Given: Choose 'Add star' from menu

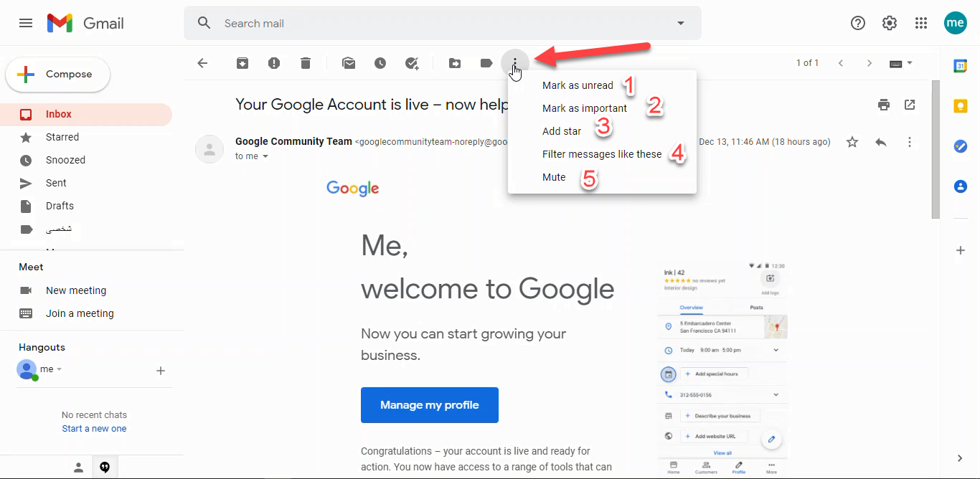Looking at the screenshot, I should pos(602,131).
